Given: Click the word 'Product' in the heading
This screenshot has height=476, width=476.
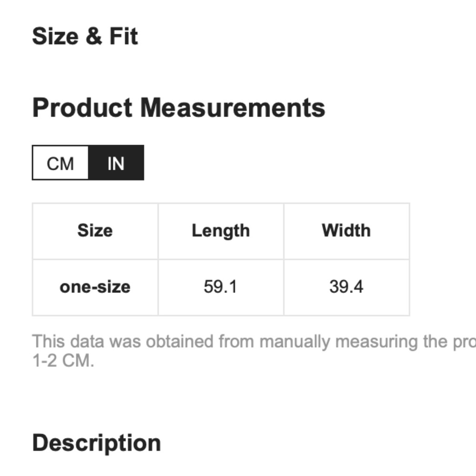Looking at the screenshot, I should 82,108.
